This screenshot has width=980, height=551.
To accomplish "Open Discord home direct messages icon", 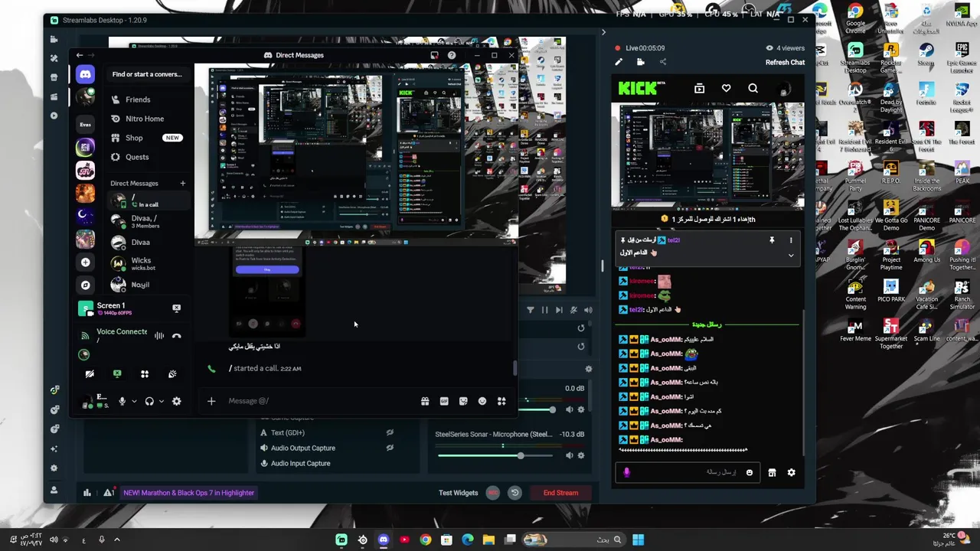I will pyautogui.click(x=85, y=74).
